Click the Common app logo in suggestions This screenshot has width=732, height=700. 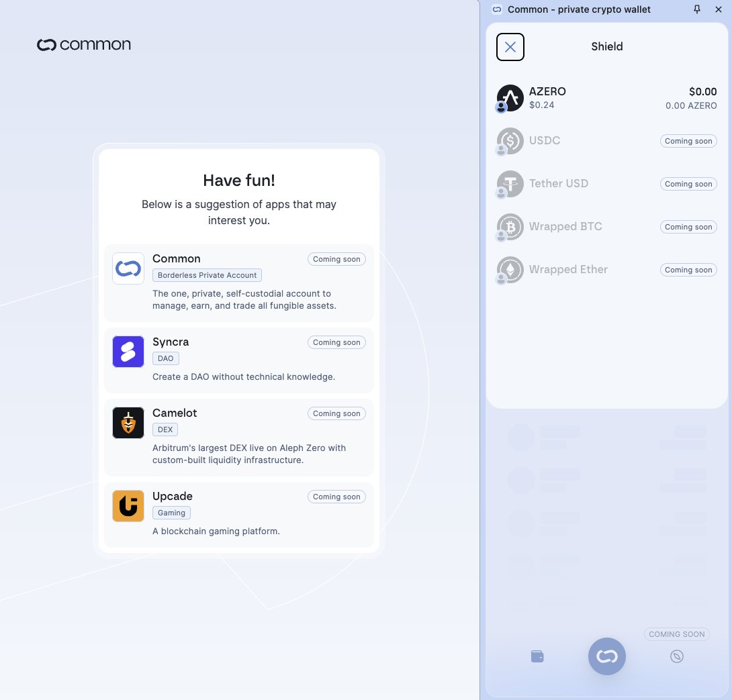pos(128,268)
